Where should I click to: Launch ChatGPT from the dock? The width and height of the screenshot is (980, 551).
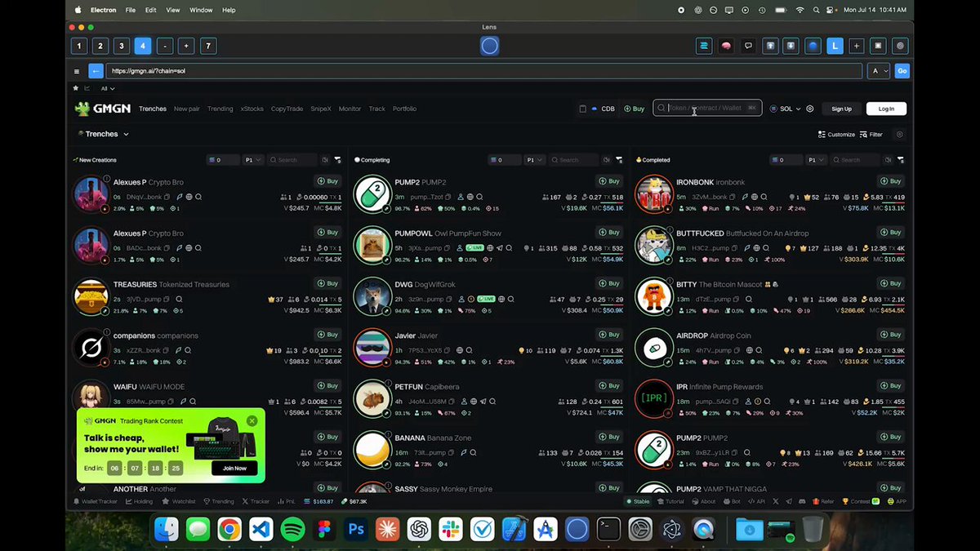coord(420,530)
